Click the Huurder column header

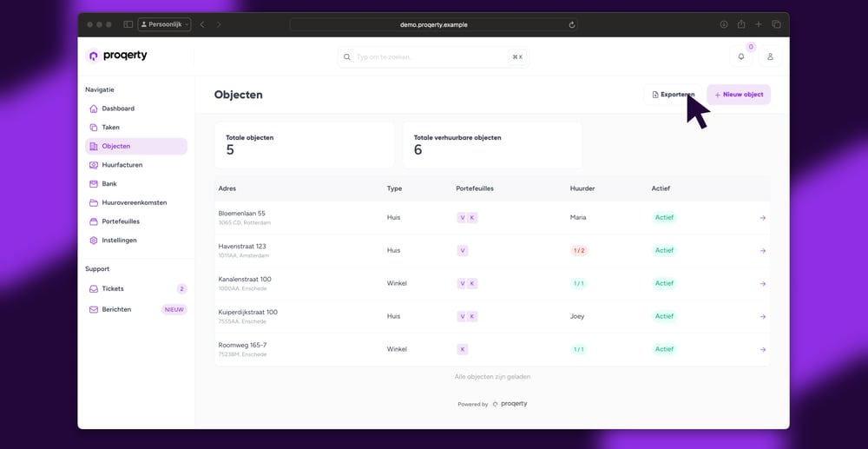coord(582,188)
